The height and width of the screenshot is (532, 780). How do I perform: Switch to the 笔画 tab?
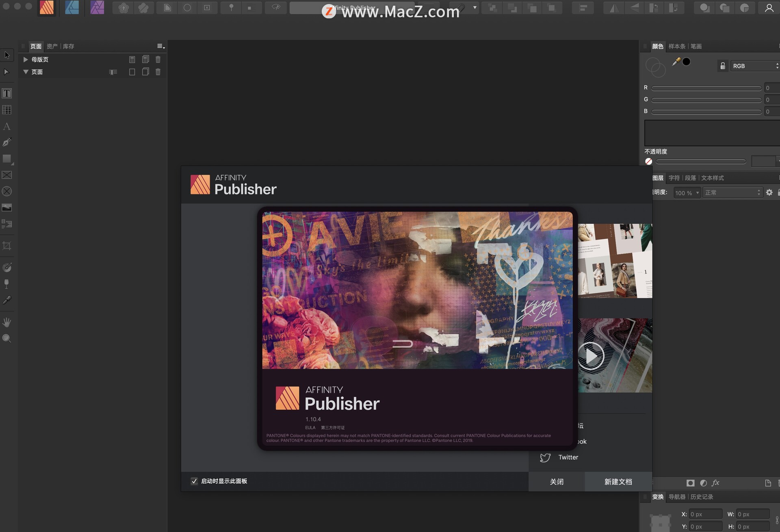pyautogui.click(x=696, y=46)
